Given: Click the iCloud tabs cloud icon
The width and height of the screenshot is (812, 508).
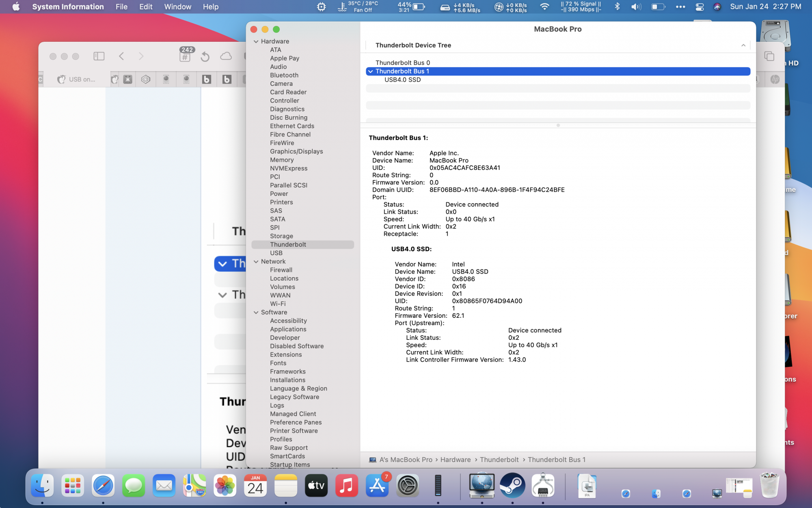Looking at the screenshot, I should click(226, 56).
